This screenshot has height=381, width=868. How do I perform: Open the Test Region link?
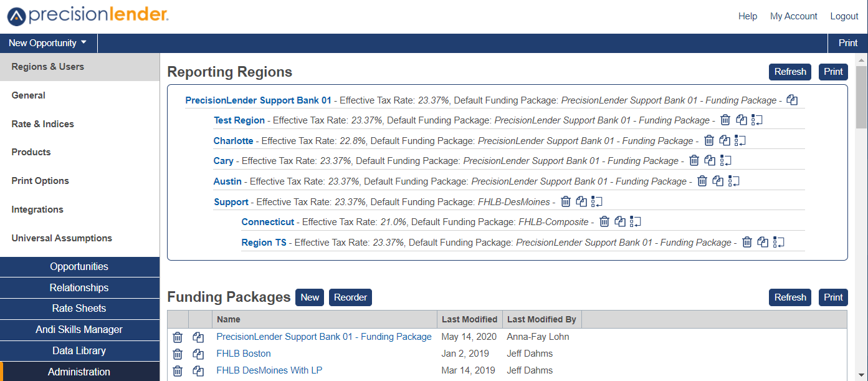coord(239,120)
